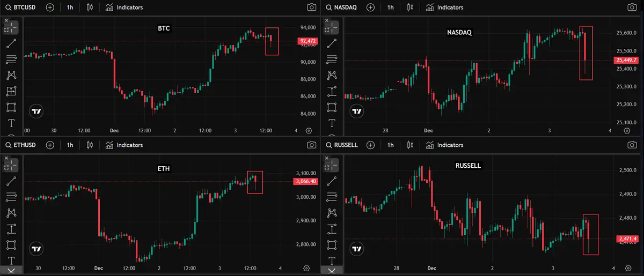Select the trend line tool in RUSSELL chart
The height and width of the screenshot is (276, 644).
(x=331, y=182)
